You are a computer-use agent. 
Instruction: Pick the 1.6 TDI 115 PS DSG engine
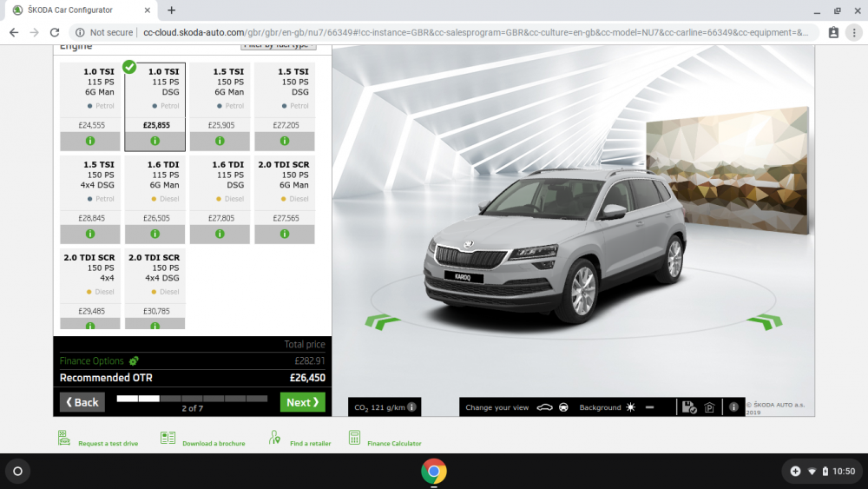(220, 190)
